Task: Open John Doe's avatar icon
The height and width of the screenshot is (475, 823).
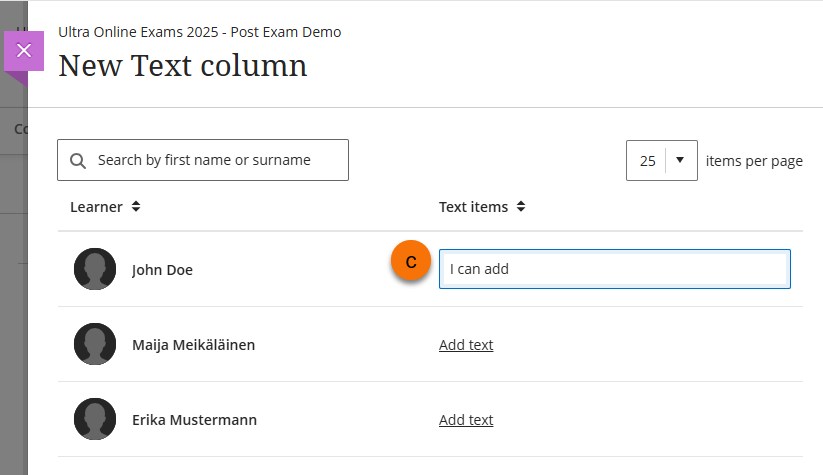Action: coord(95,269)
